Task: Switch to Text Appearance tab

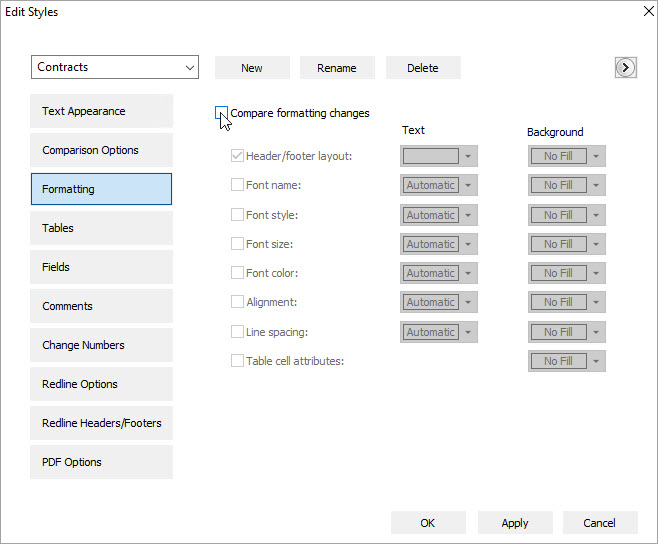Action: point(101,111)
